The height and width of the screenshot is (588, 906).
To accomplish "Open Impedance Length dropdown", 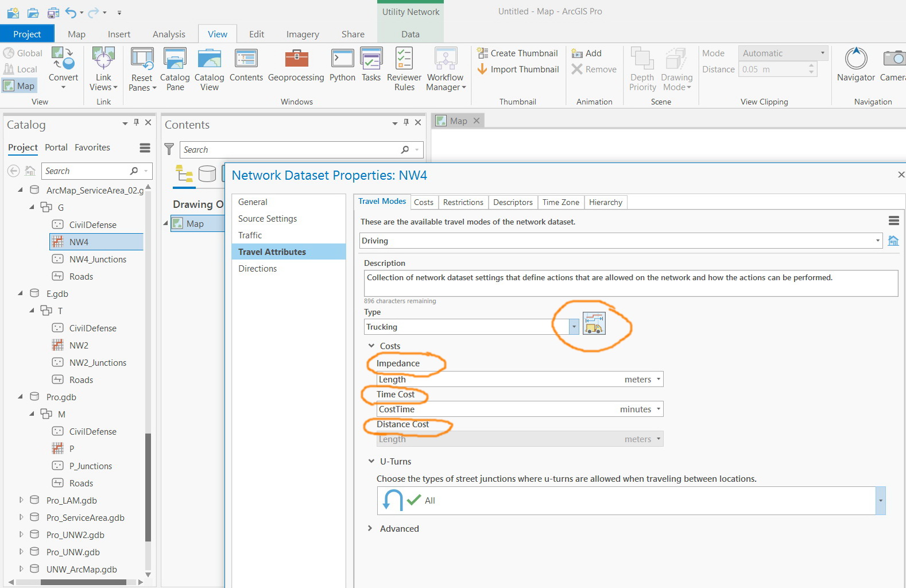I will (659, 380).
